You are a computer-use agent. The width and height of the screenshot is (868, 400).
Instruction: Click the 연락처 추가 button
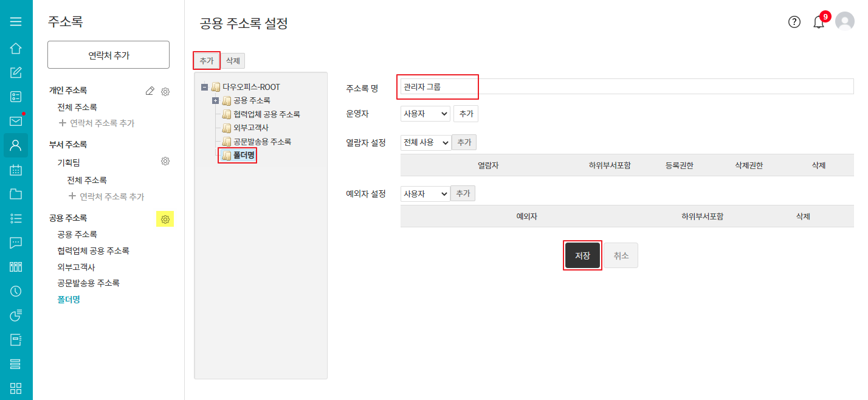tap(108, 55)
